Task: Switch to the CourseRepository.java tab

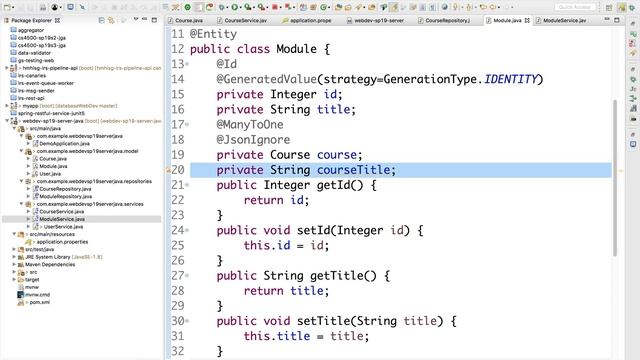Action: (444, 20)
